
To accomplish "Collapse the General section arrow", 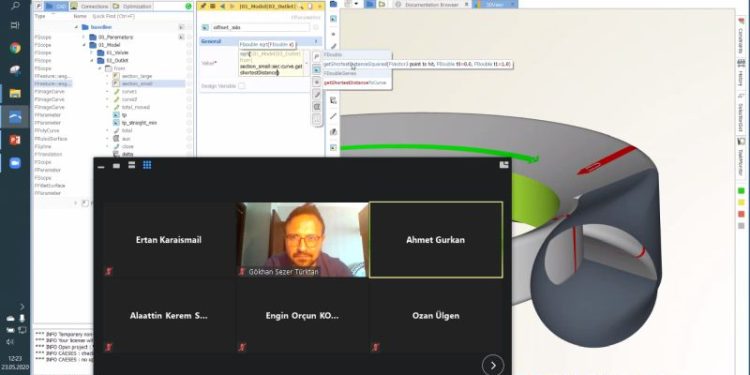I will (316, 42).
